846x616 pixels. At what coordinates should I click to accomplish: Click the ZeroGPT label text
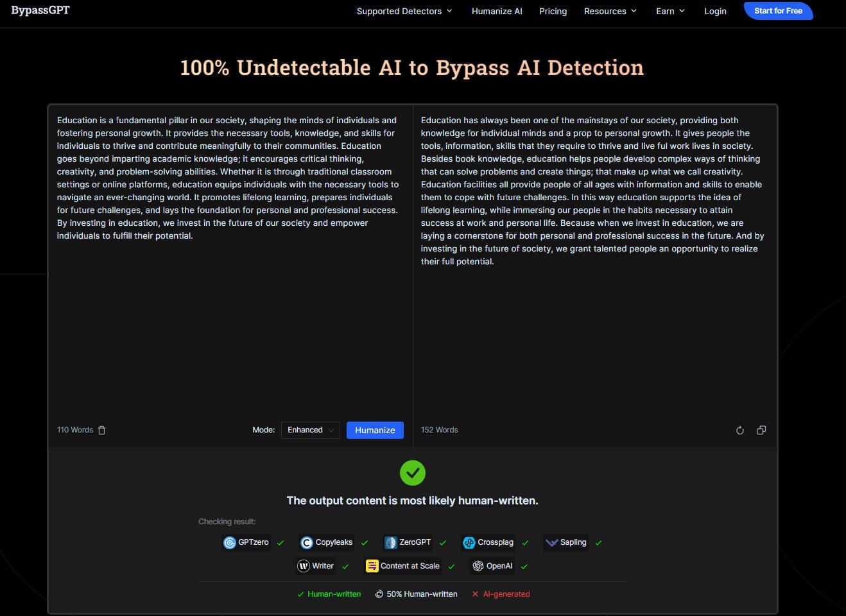pos(415,542)
